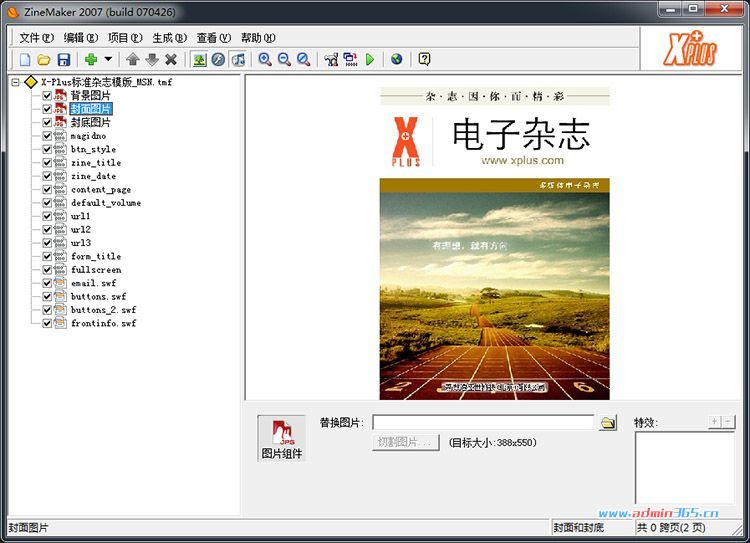Open the 编辑(E) menu
The image size is (750, 543).
81,38
